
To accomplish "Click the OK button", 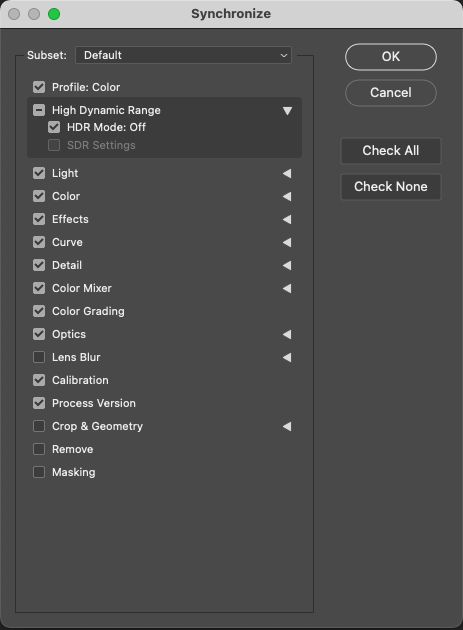I will pyautogui.click(x=391, y=57).
